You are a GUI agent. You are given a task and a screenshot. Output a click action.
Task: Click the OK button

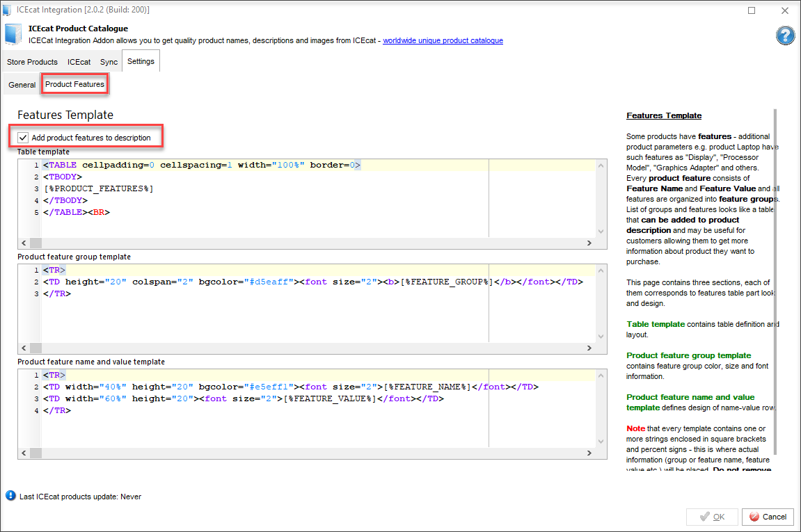click(x=712, y=517)
